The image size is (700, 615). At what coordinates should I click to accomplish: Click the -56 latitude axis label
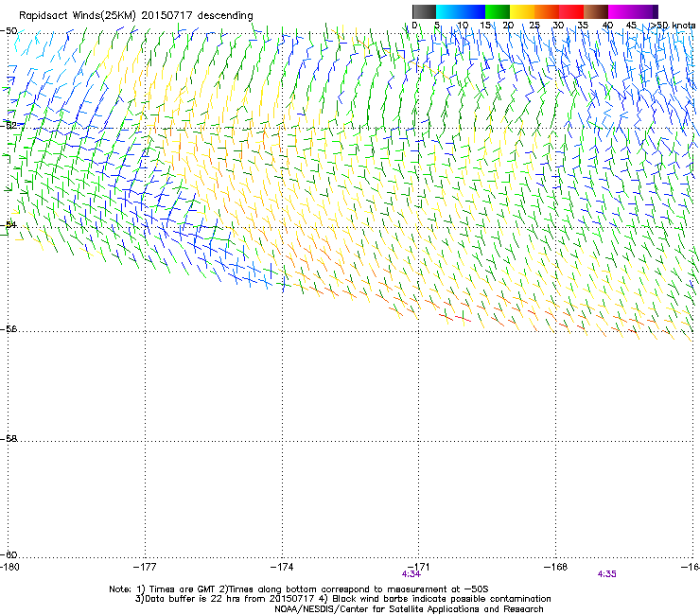click(x=9, y=328)
